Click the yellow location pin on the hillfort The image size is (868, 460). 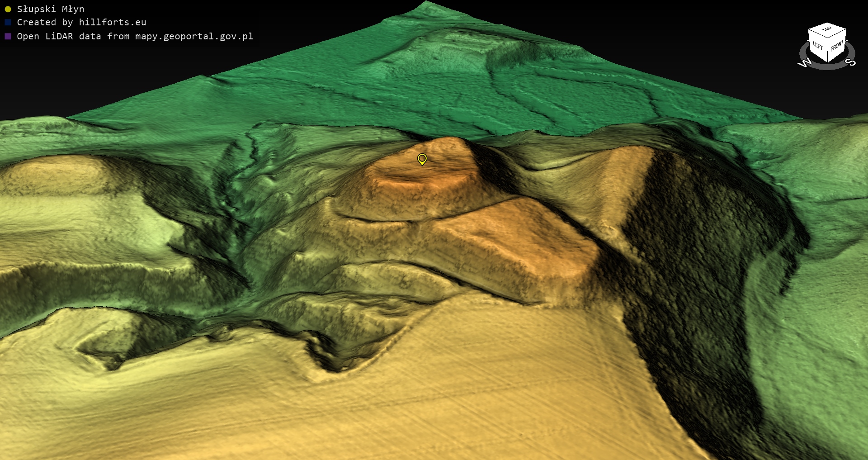(x=422, y=159)
